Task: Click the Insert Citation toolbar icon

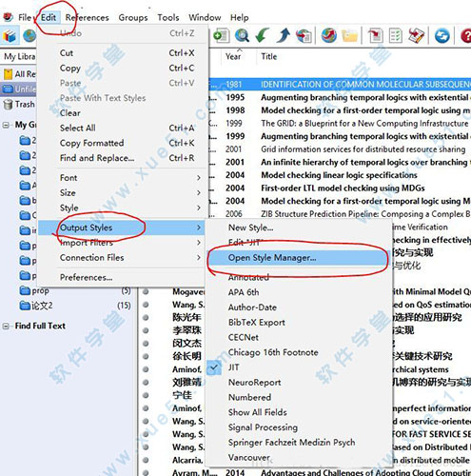Action: point(375,35)
